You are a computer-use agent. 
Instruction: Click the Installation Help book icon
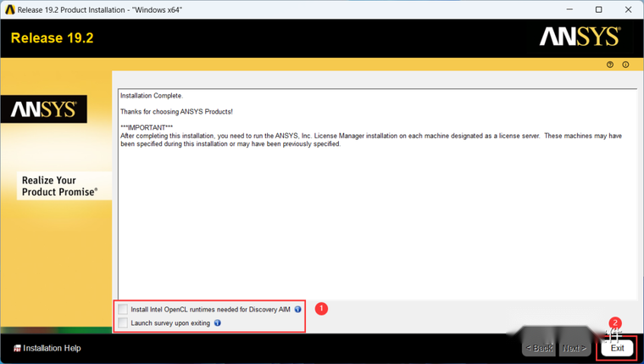pos(17,349)
